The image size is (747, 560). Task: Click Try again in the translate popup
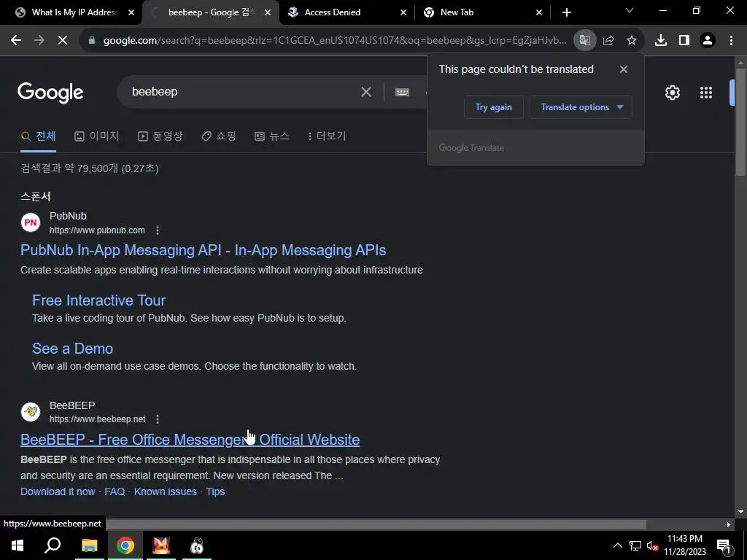click(494, 107)
